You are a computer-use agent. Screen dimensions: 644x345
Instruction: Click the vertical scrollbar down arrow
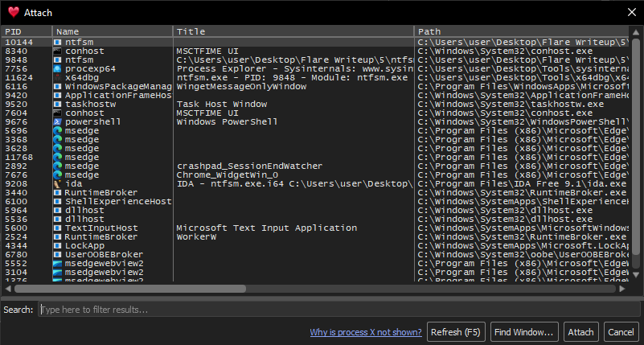(635, 274)
